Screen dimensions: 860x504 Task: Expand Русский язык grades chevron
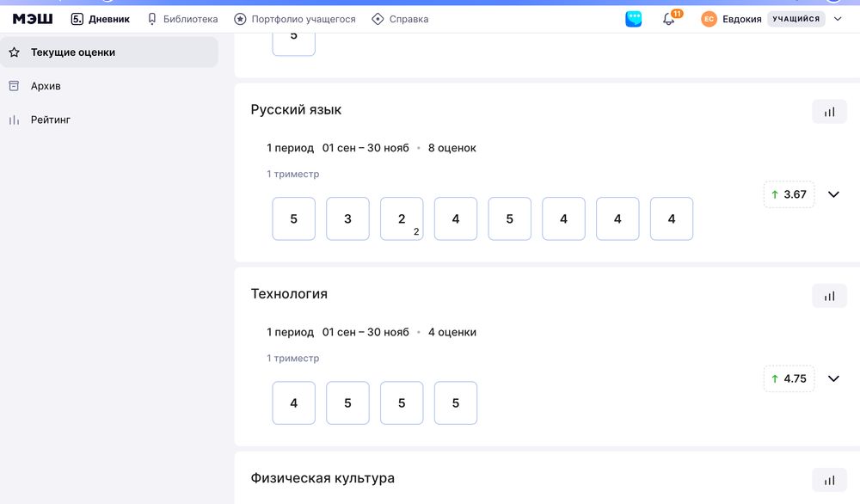(833, 194)
